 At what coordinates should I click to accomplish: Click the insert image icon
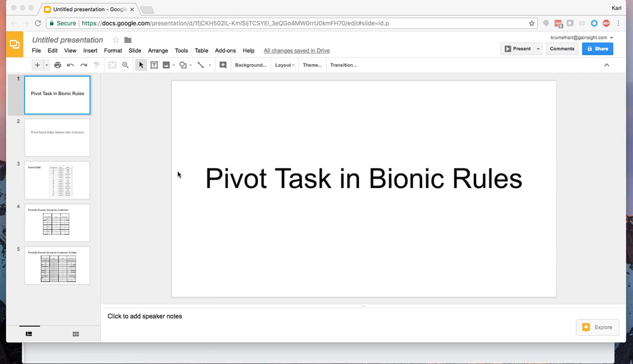tap(166, 65)
